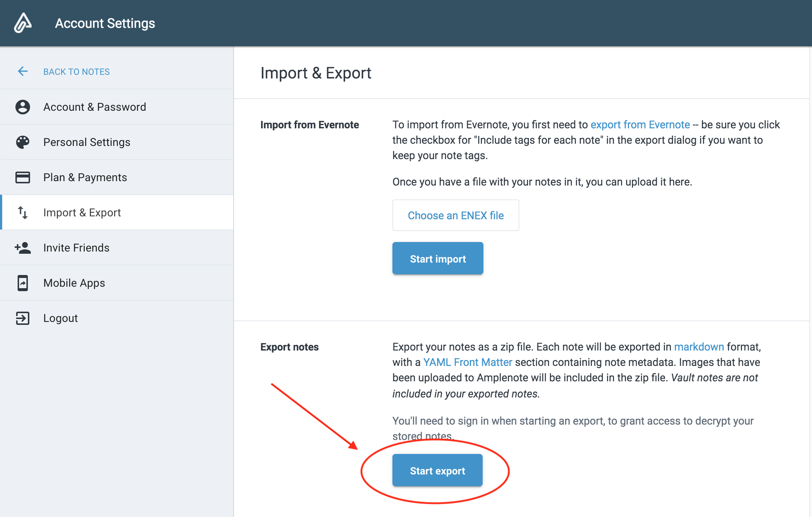812x517 pixels.
Task: Open Invite Friends page
Action: [x=117, y=248]
